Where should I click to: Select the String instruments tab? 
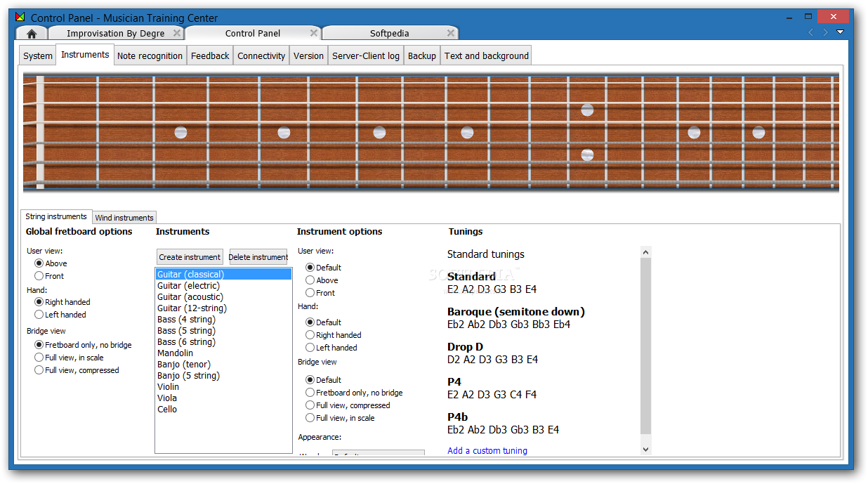[56, 216]
